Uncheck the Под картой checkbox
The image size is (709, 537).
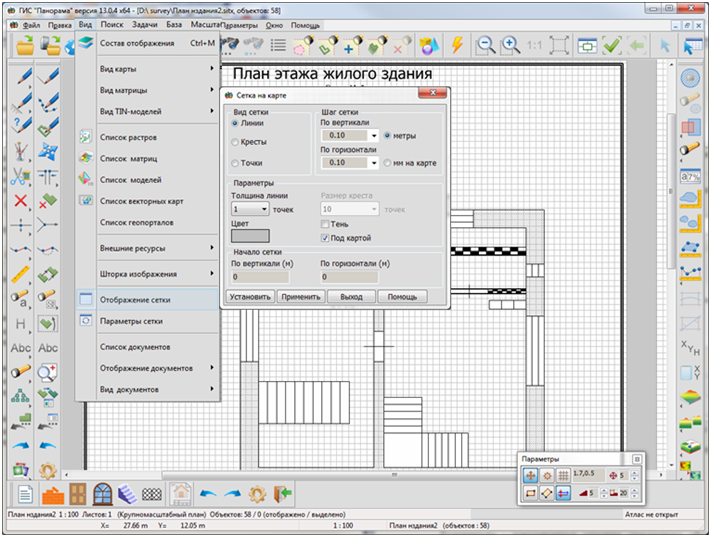pos(324,238)
